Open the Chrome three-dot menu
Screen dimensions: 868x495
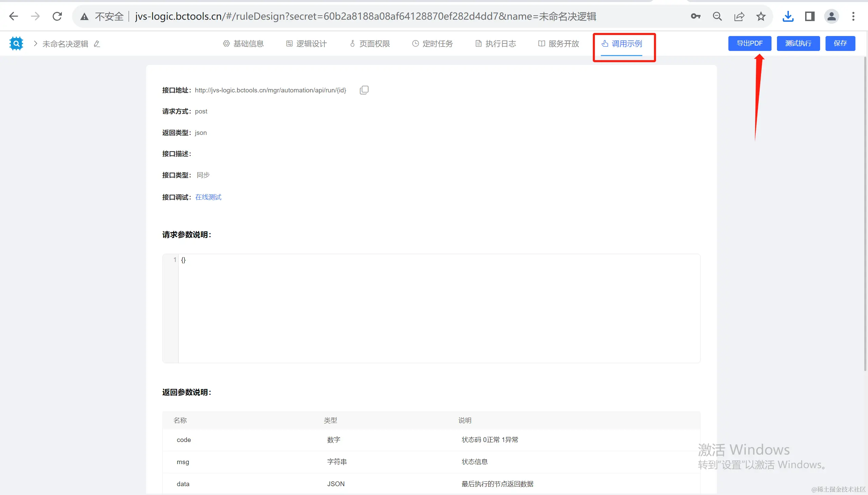[x=853, y=16]
